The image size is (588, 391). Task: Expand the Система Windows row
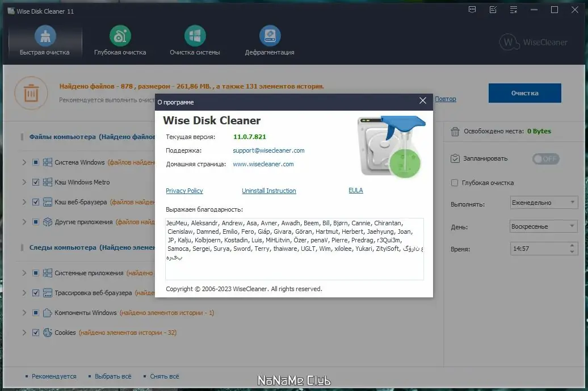point(24,162)
